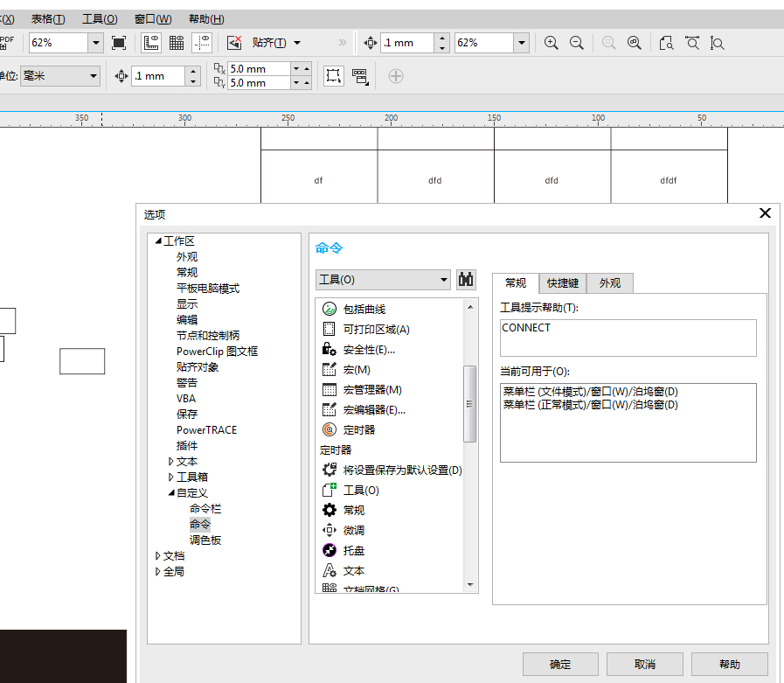This screenshot has height=683, width=784.
Task: Click the treat all objects as filled icon
Action: coord(334,76)
